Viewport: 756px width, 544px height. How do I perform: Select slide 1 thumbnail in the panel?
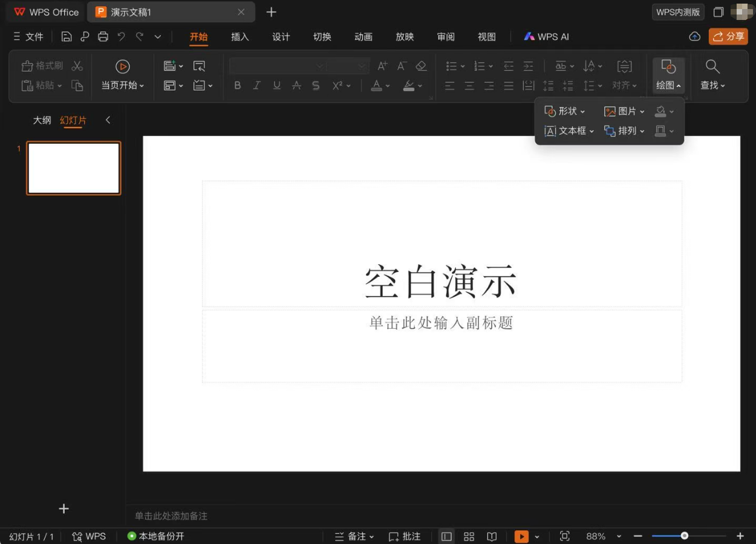click(73, 168)
